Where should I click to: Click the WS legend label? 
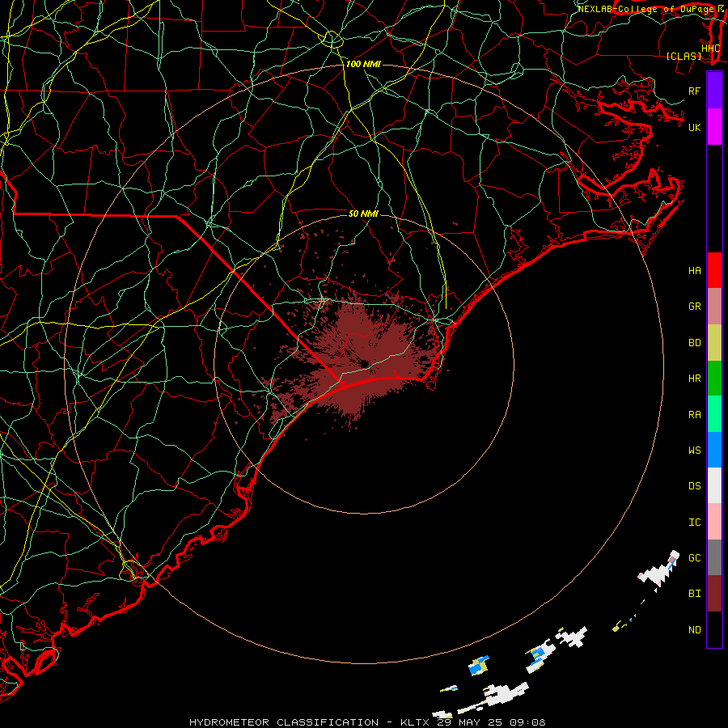(x=694, y=451)
